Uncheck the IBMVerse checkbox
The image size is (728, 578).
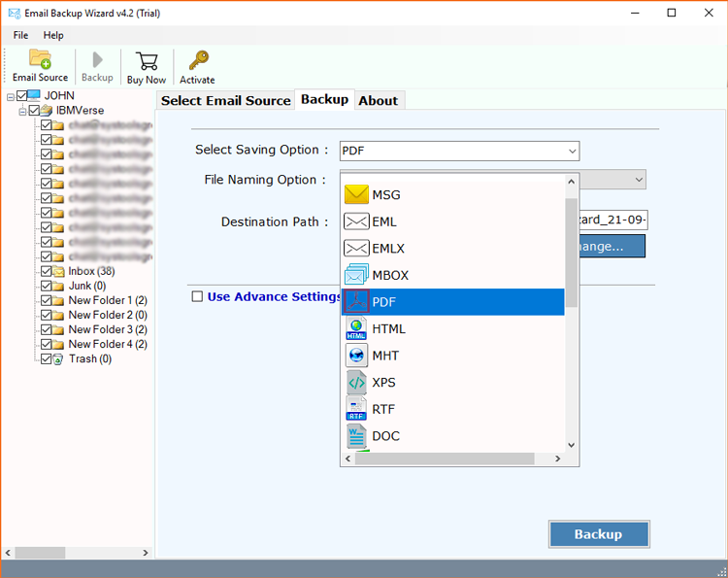pyautogui.click(x=34, y=111)
